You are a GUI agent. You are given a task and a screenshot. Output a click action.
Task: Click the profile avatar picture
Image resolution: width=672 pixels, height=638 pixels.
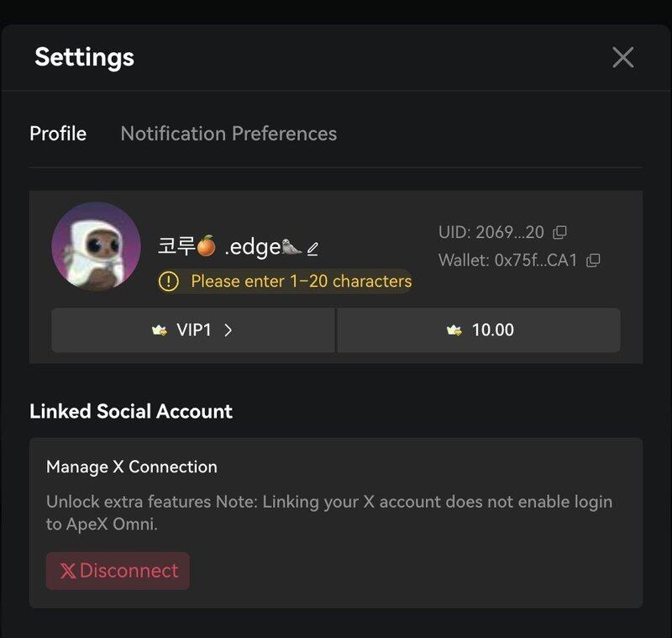(96, 246)
